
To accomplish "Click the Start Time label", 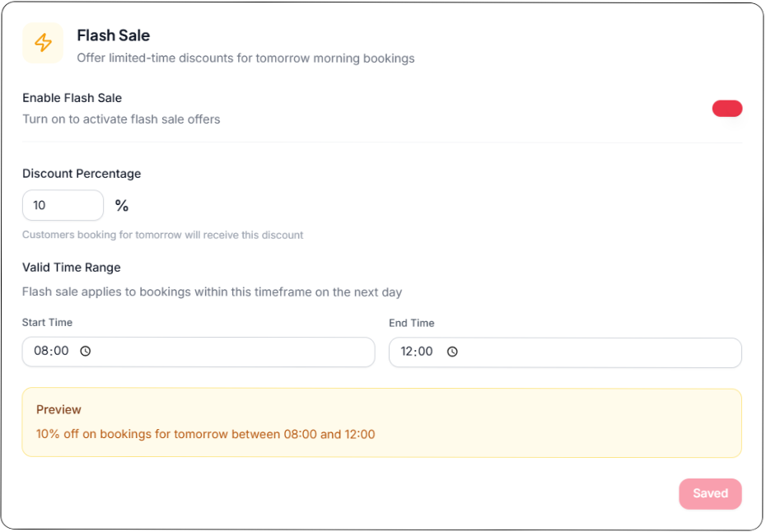I will tap(48, 323).
